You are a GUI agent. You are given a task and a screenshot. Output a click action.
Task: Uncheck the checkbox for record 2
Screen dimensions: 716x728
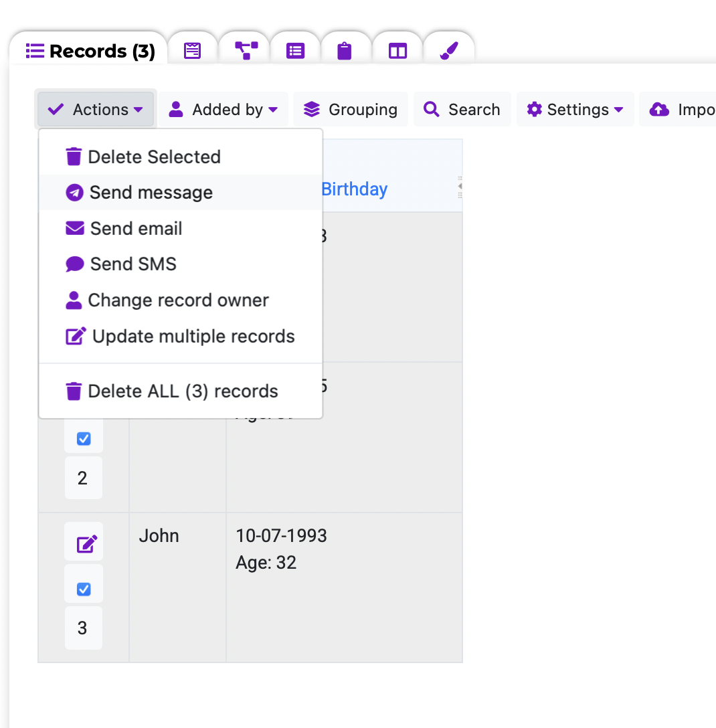(84, 438)
